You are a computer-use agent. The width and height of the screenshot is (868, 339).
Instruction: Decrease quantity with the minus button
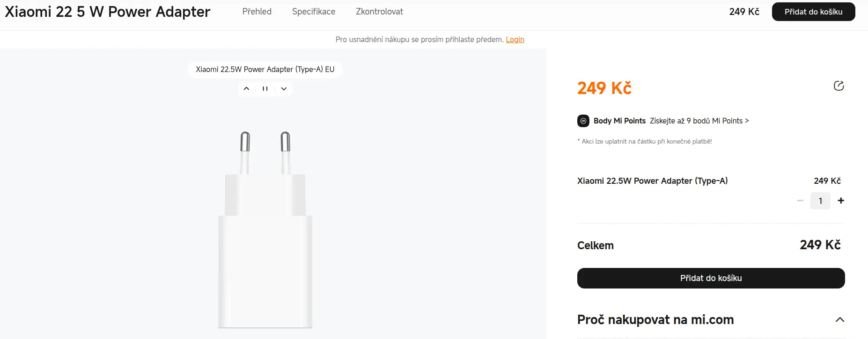800,201
